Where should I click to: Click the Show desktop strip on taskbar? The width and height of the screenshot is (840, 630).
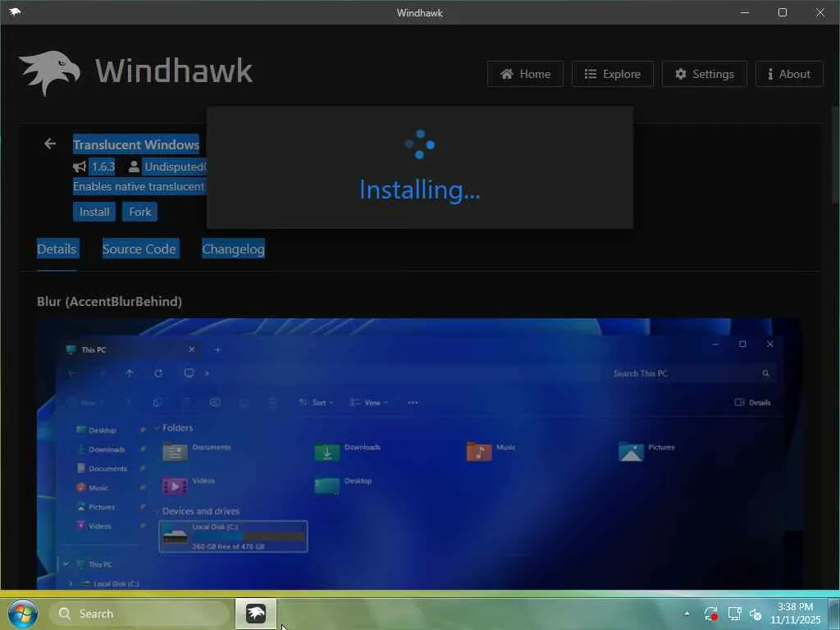coord(833,614)
